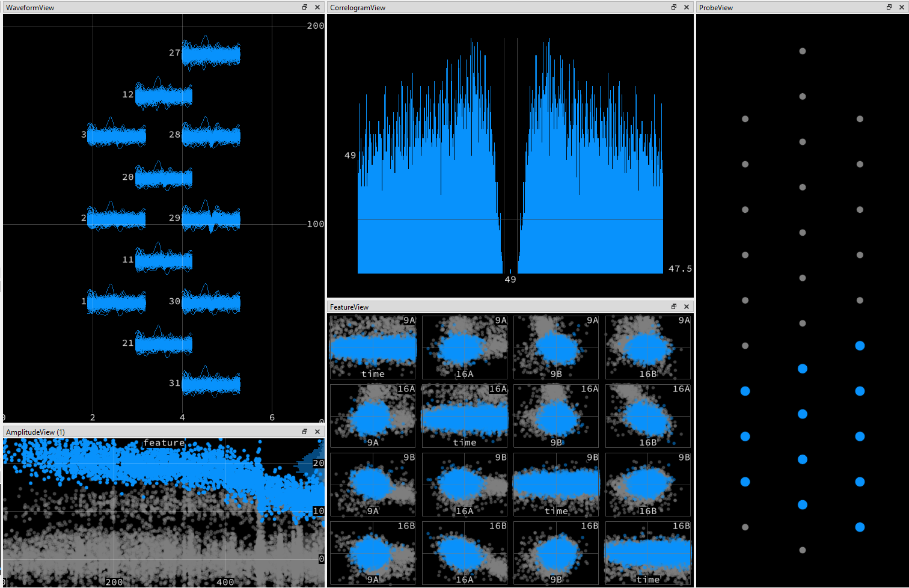Click the 'time' axis label in the 16A subplot
Viewport: 909px width, 588px height.
coord(464,442)
